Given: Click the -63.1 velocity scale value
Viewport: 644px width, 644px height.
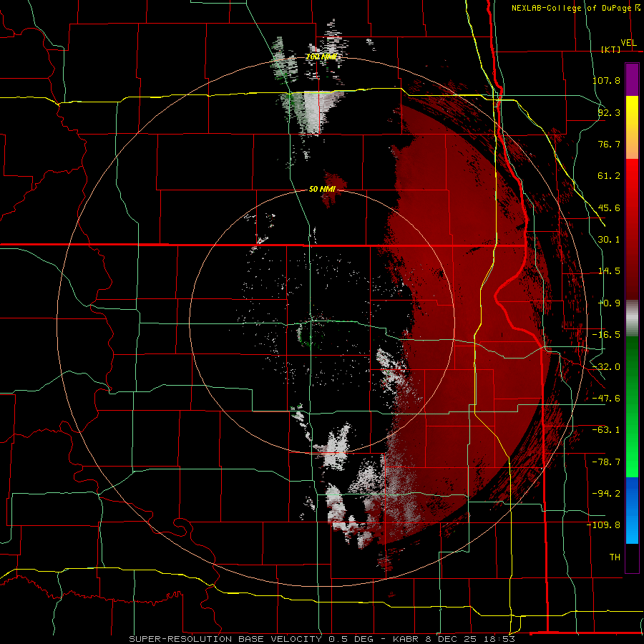Looking at the screenshot, I should pyautogui.click(x=606, y=430).
